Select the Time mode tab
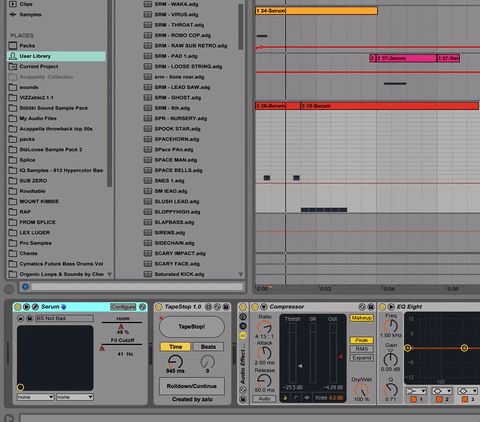480x422 pixels. tap(176, 347)
